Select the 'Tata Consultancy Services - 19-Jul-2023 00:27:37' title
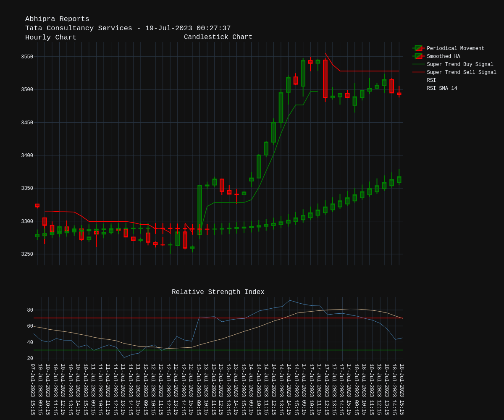The height and width of the screenshot is (420, 504). 128,28
